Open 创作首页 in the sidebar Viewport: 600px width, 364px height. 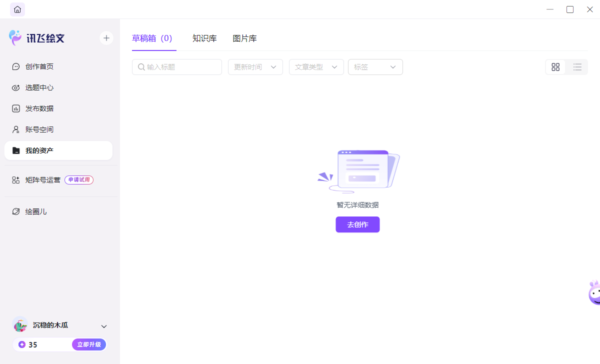[58, 66]
